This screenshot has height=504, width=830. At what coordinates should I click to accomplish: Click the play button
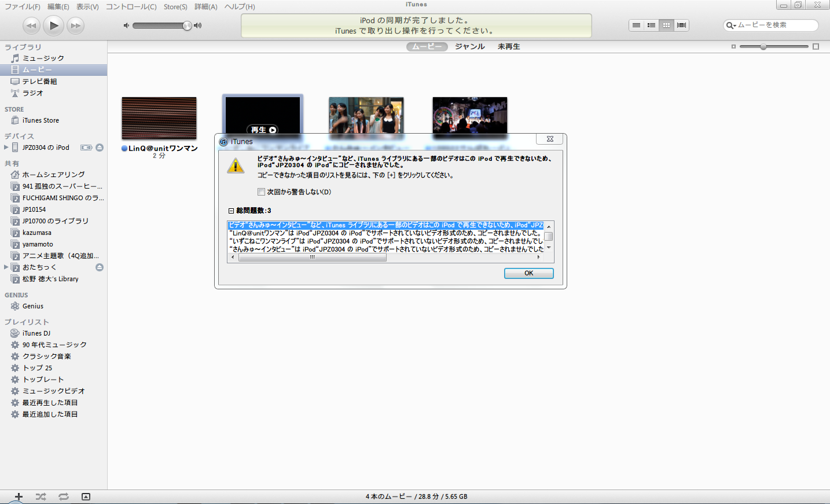pos(54,25)
